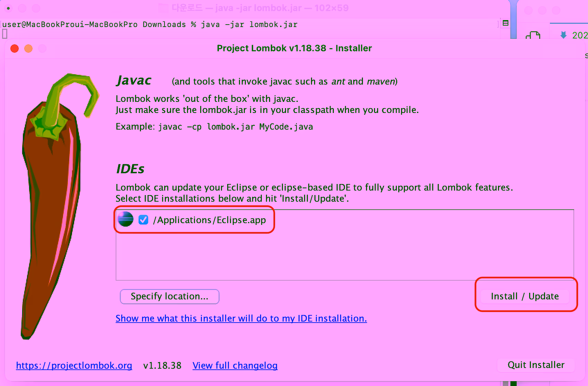
Task: Click the Quit Installer button
Action: tap(536, 365)
